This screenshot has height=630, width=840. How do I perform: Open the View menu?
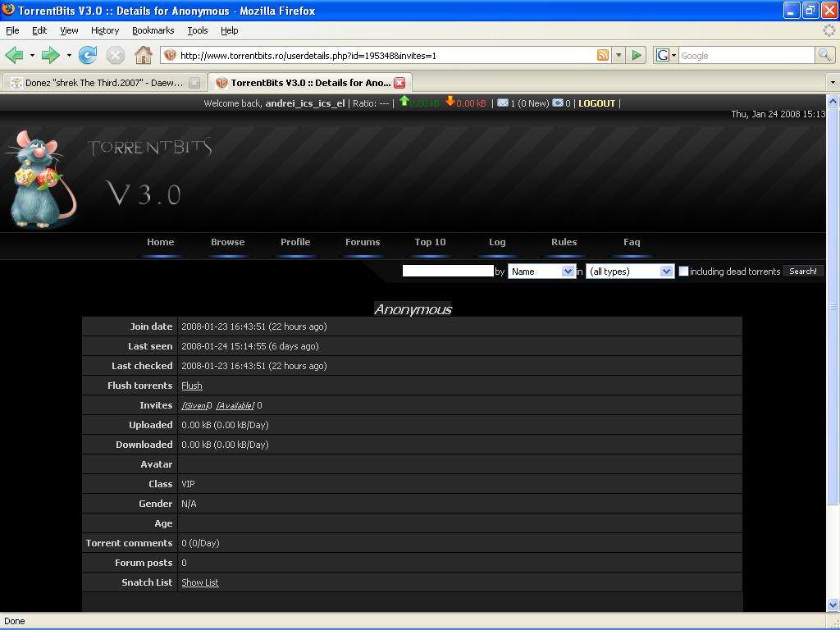(x=69, y=30)
